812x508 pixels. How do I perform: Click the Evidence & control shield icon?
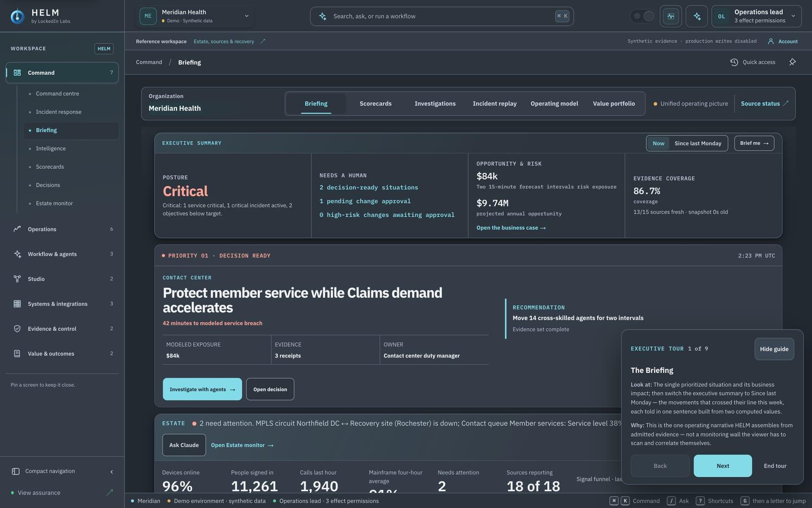pos(17,329)
